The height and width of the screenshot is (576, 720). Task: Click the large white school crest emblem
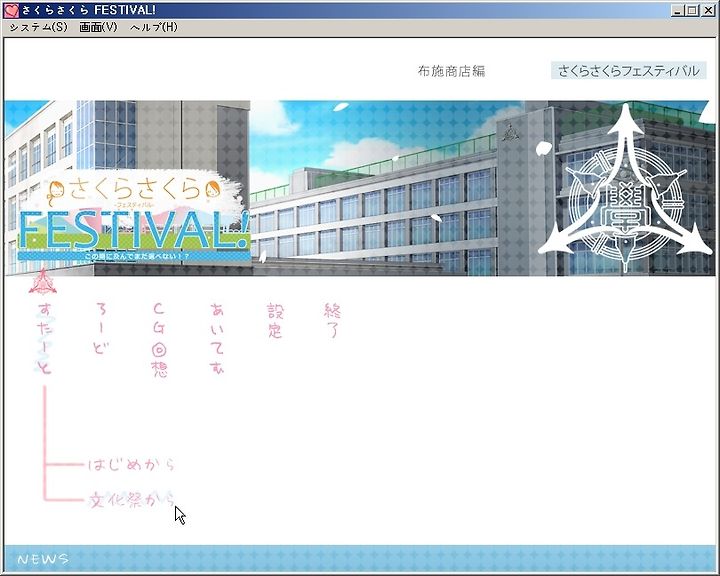click(625, 187)
